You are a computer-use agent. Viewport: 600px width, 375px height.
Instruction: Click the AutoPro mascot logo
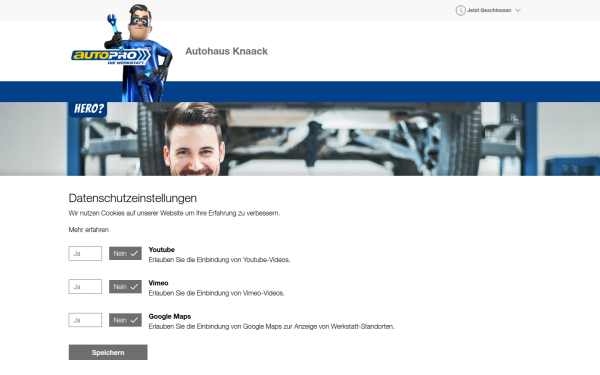(x=122, y=53)
